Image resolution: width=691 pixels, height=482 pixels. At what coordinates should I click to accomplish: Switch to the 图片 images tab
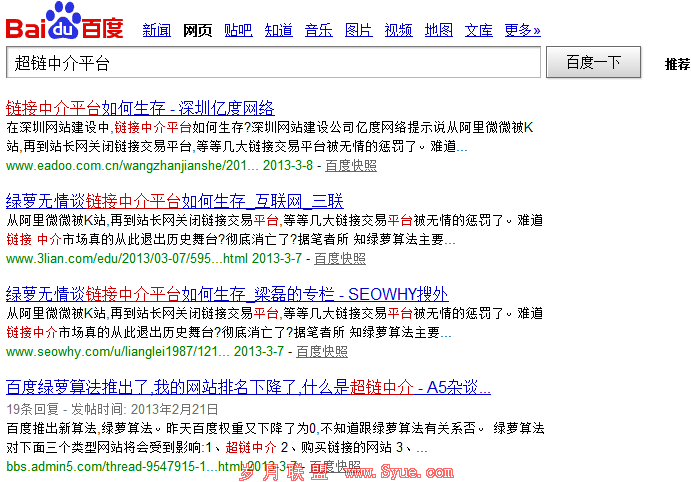pyautogui.click(x=359, y=30)
